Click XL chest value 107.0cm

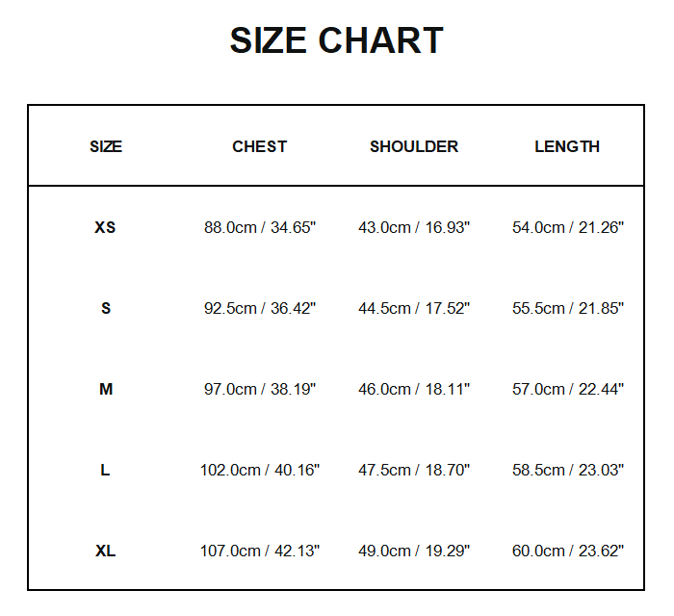tap(260, 552)
